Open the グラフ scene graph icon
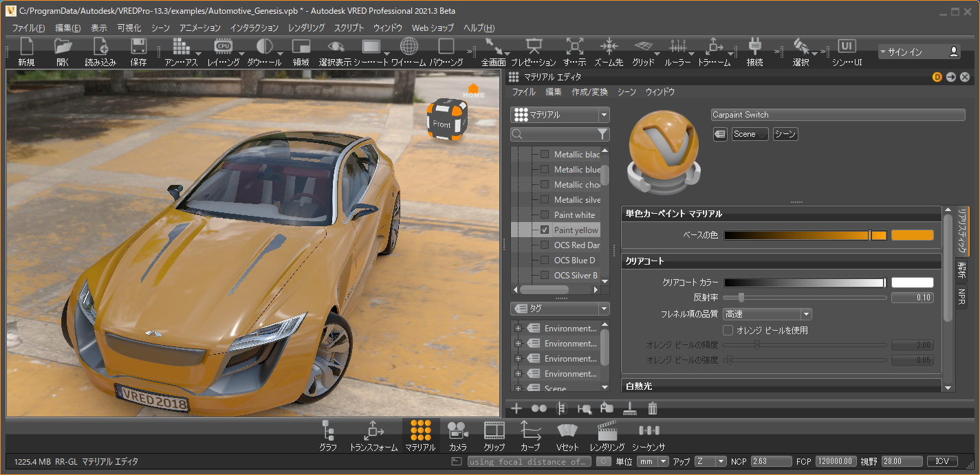Viewport: 980px width, 475px height. pos(328,431)
